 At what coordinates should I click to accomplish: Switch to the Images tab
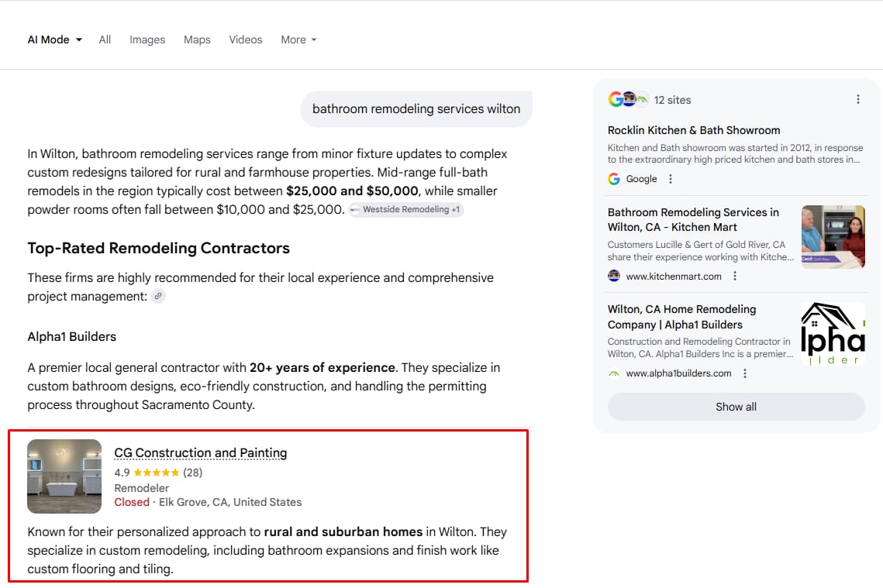(x=147, y=40)
